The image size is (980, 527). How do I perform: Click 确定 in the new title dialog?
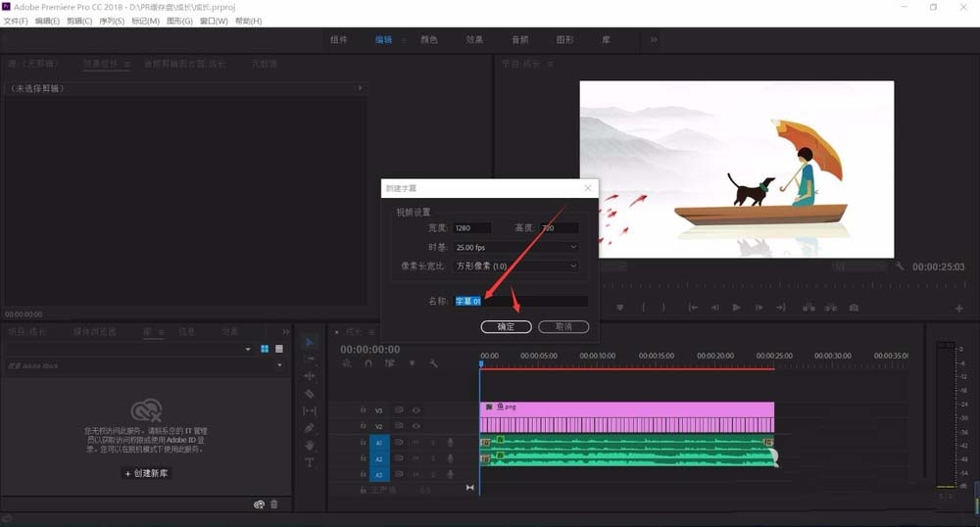507,326
